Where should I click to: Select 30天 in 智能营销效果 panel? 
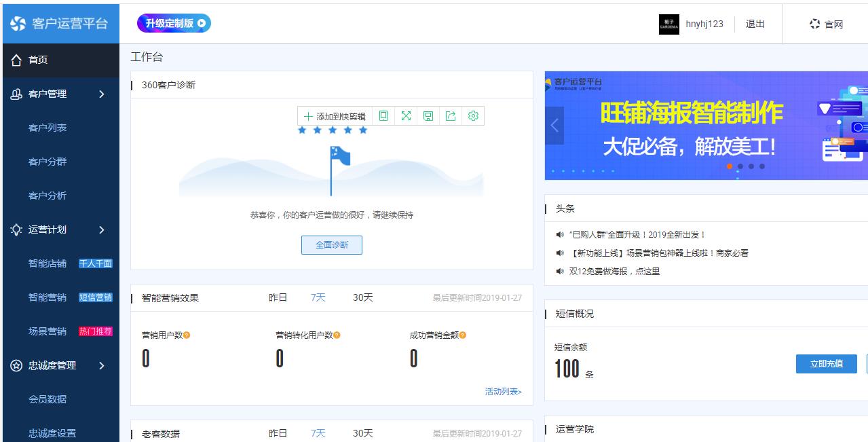[362, 297]
